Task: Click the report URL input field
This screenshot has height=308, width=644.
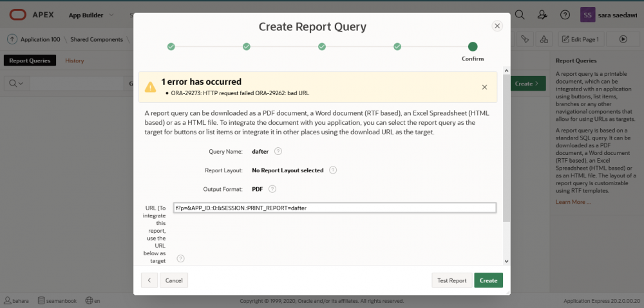Action: [334, 208]
